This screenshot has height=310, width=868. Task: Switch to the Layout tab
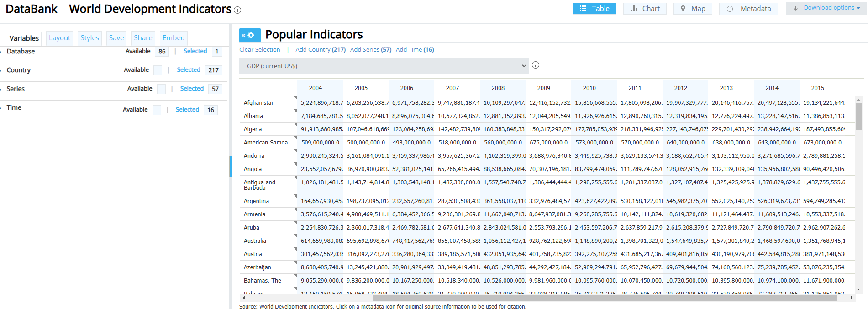pos(59,38)
